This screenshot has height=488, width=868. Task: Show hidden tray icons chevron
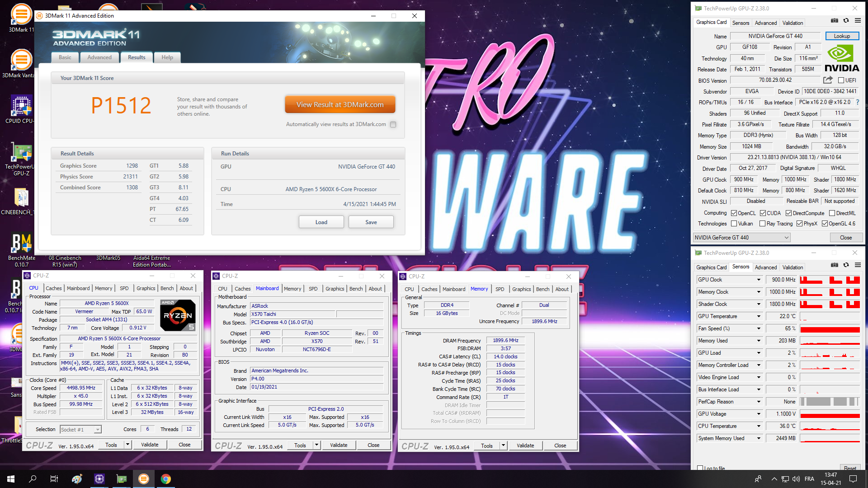[x=774, y=479]
